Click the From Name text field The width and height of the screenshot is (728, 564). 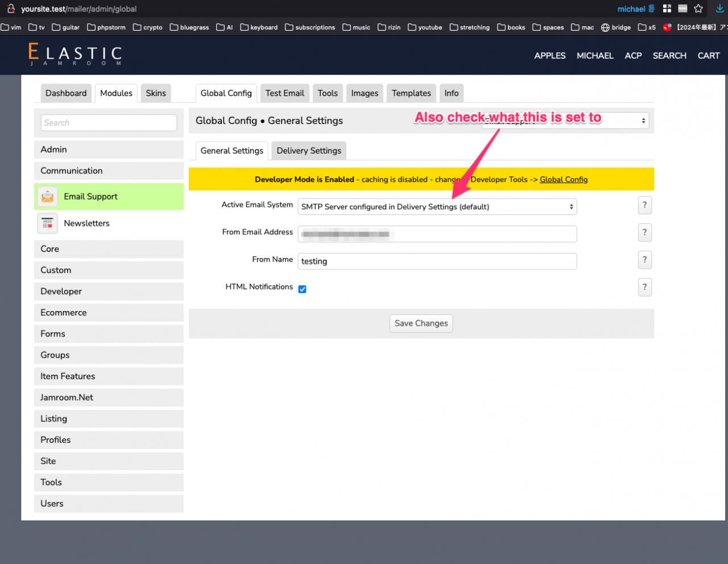(x=437, y=262)
